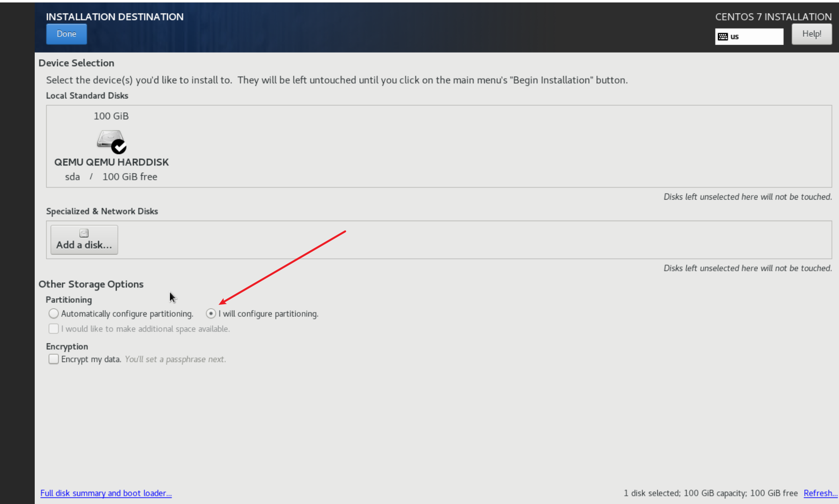Click the 1 disk selected status text

[710, 493]
